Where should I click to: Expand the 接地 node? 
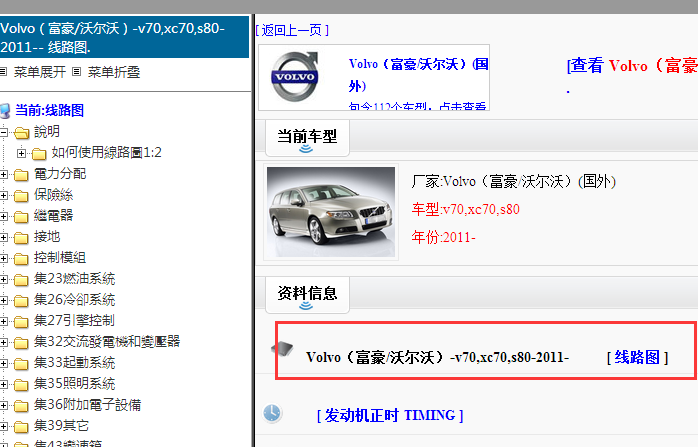pyautogui.click(x=4, y=237)
